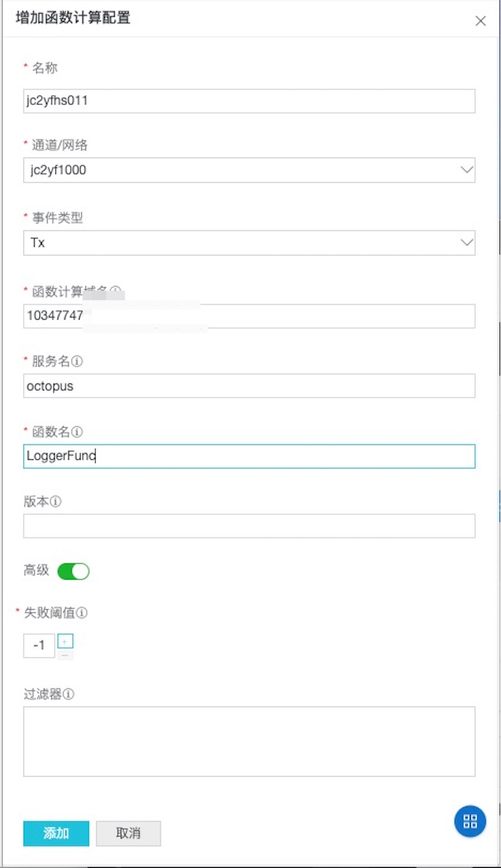Close the dialog with the X icon
Image resolution: width=501 pixels, height=868 pixels.
(x=480, y=21)
